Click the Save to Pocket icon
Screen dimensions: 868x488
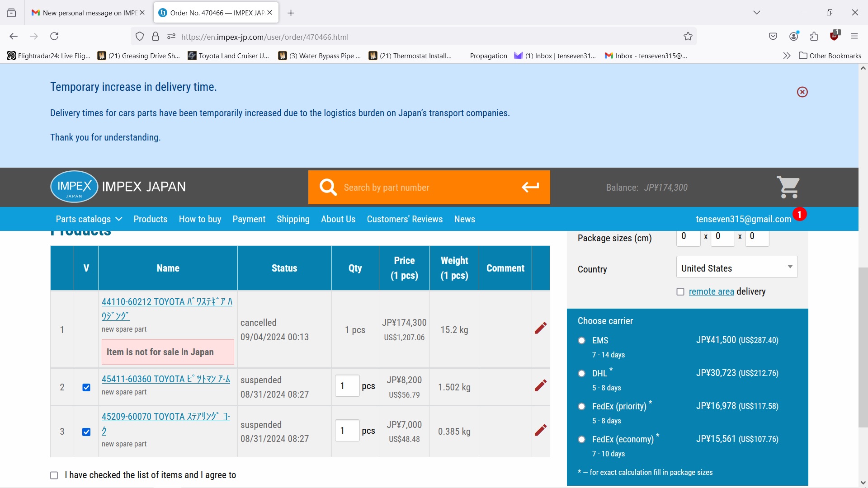point(773,37)
